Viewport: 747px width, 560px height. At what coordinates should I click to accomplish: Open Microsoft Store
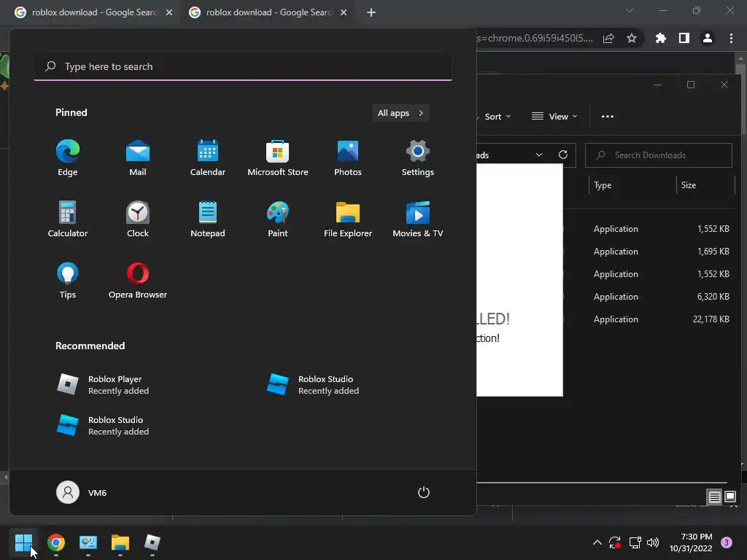[x=278, y=158]
